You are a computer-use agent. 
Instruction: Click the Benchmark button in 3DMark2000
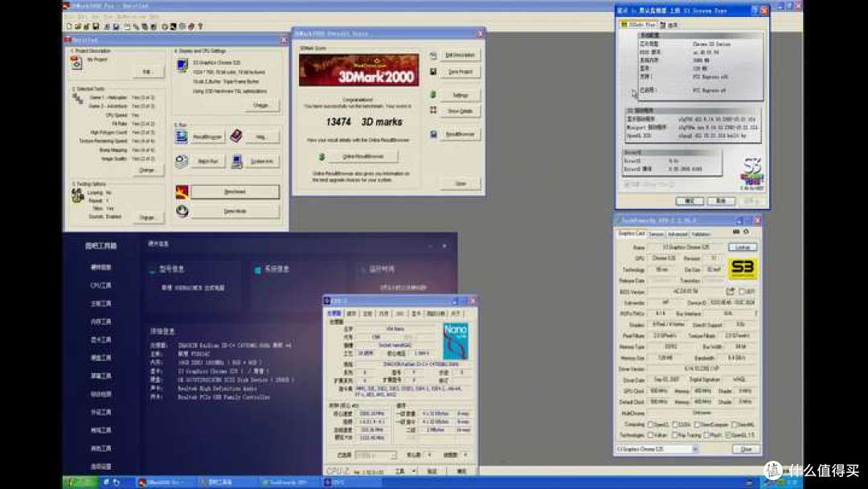pyautogui.click(x=235, y=191)
